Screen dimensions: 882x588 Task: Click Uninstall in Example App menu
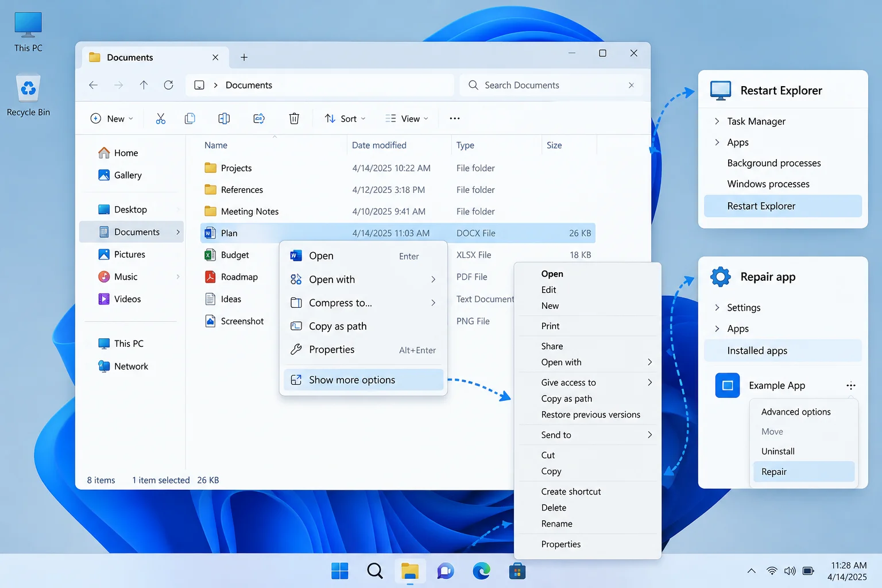(804, 451)
